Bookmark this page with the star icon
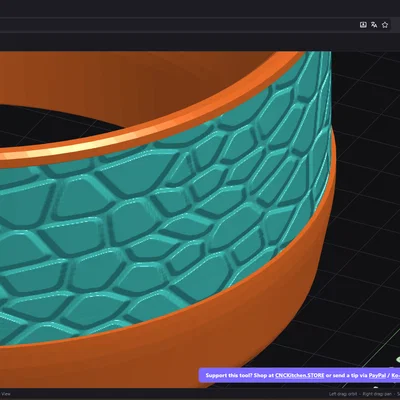The width and height of the screenshot is (400, 400). 385,25
